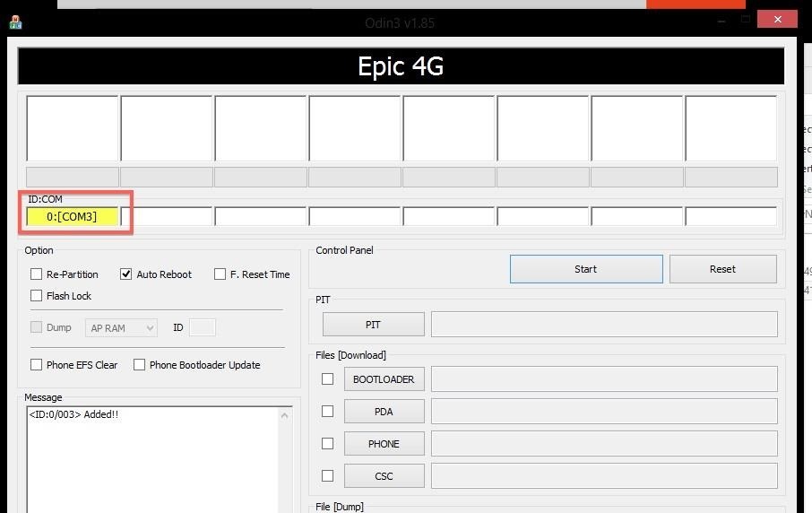Click the PIT file path field
Image resolution: width=812 pixels, height=513 pixels.
604,325
